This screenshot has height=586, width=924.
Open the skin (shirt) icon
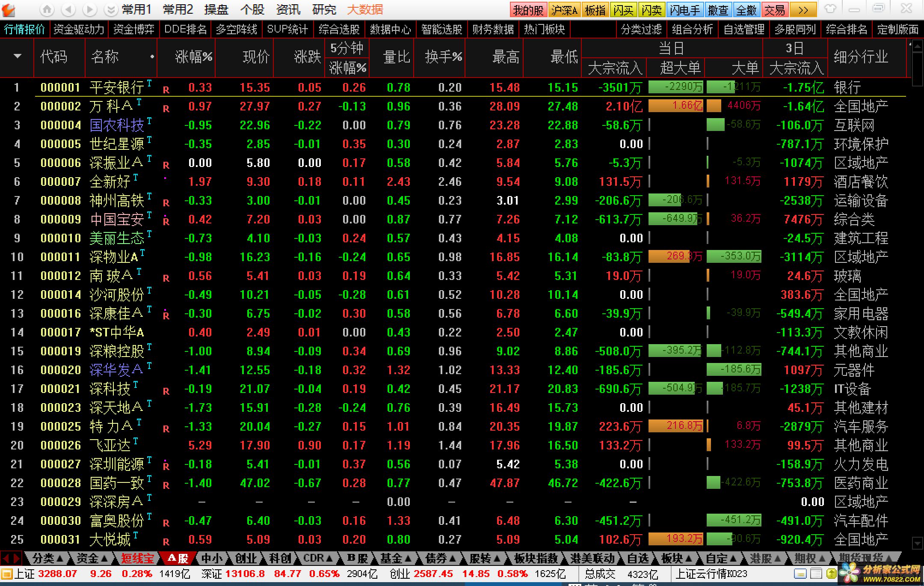(830, 9)
